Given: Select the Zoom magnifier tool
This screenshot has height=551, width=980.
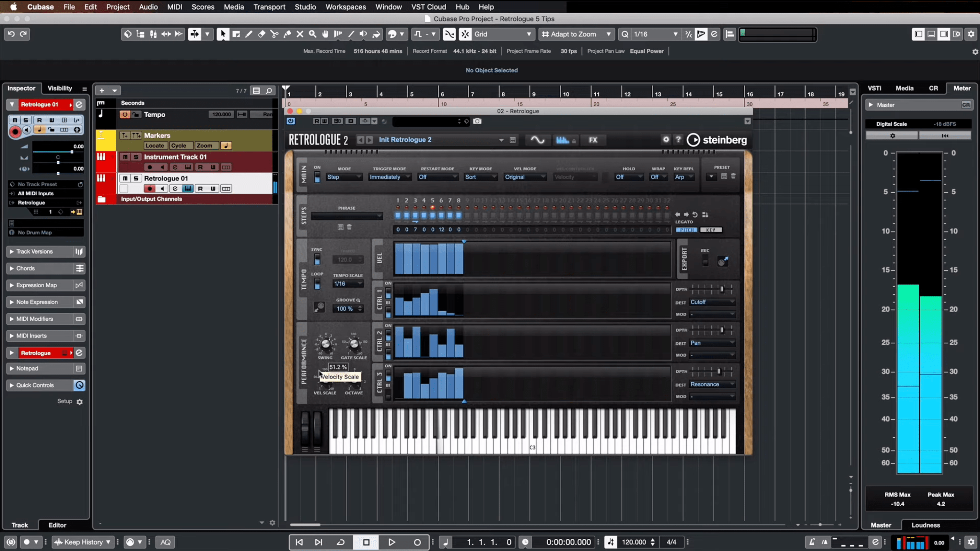Looking at the screenshot, I should point(313,34).
